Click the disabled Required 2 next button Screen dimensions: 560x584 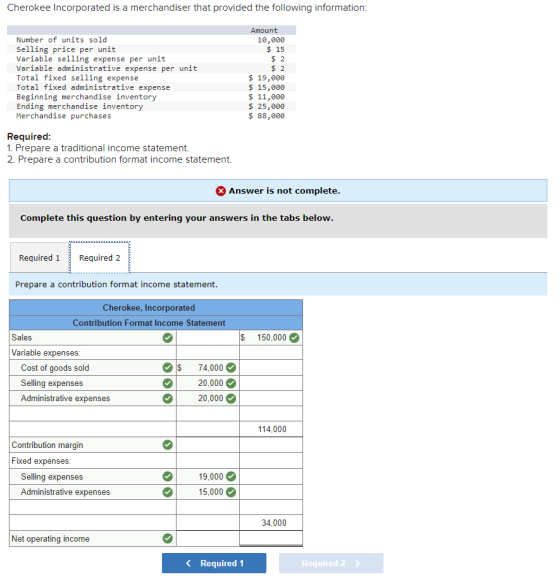pyautogui.click(x=331, y=563)
